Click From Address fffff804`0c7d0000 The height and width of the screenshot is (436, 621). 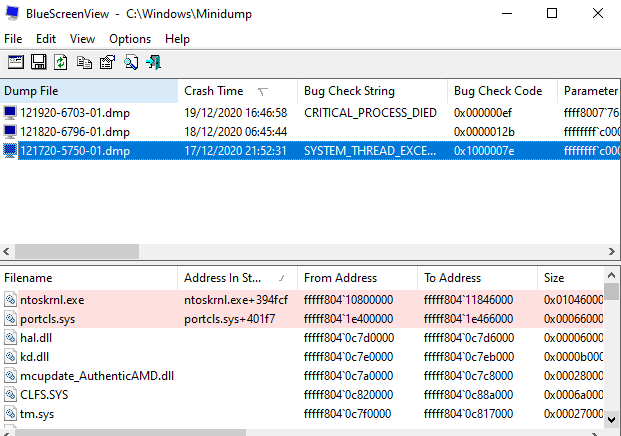(x=349, y=338)
